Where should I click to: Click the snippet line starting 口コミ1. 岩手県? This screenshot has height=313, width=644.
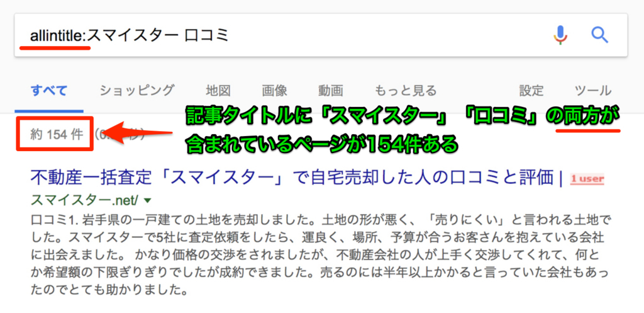(x=321, y=220)
